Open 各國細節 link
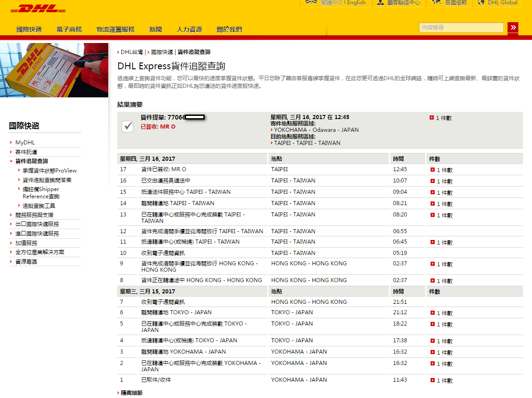The height and width of the screenshot is (398, 532). point(455,3)
